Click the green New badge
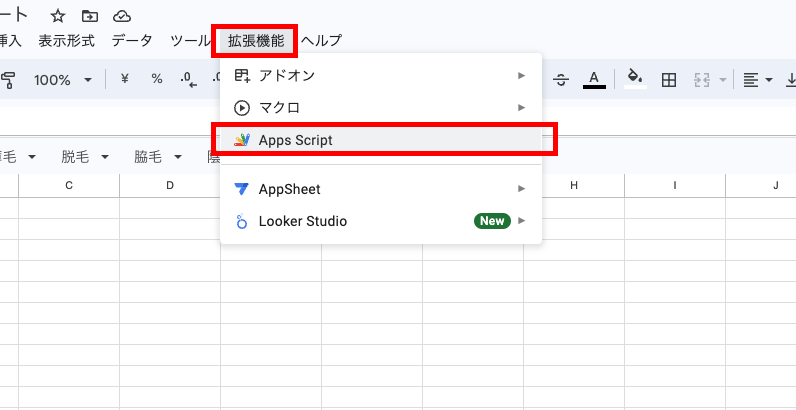 tap(492, 221)
